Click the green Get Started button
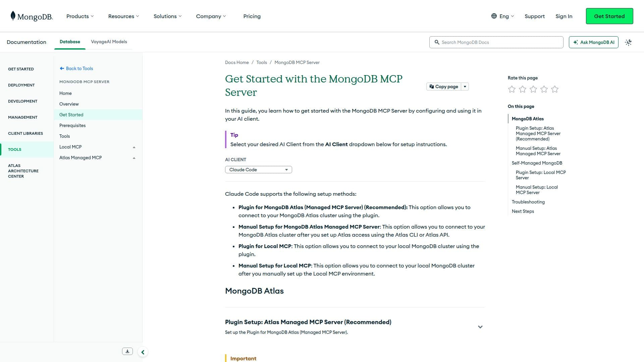644x362 pixels. click(x=609, y=16)
